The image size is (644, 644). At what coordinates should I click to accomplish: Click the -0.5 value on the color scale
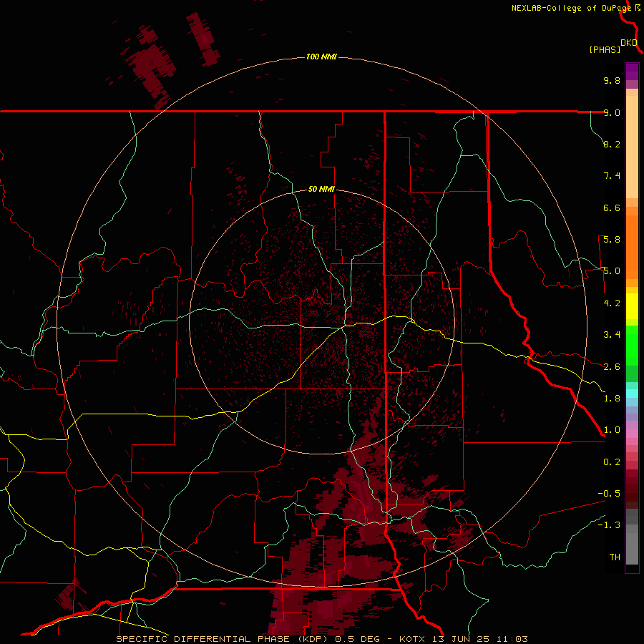pos(609,494)
